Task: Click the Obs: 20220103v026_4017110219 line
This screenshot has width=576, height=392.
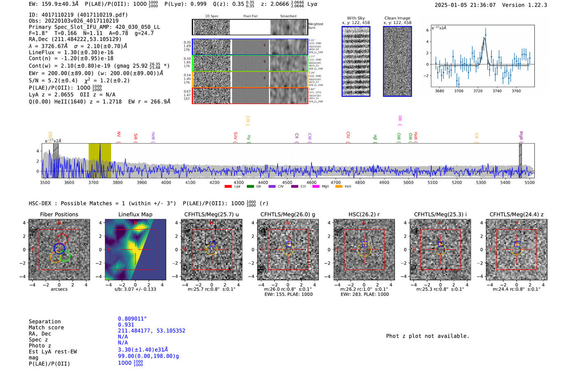Action: 74,21
